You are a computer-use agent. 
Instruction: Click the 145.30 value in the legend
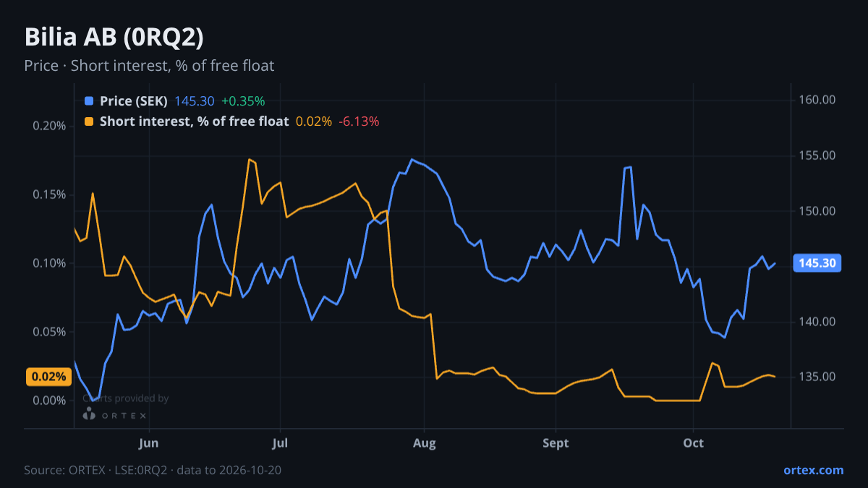pos(195,101)
